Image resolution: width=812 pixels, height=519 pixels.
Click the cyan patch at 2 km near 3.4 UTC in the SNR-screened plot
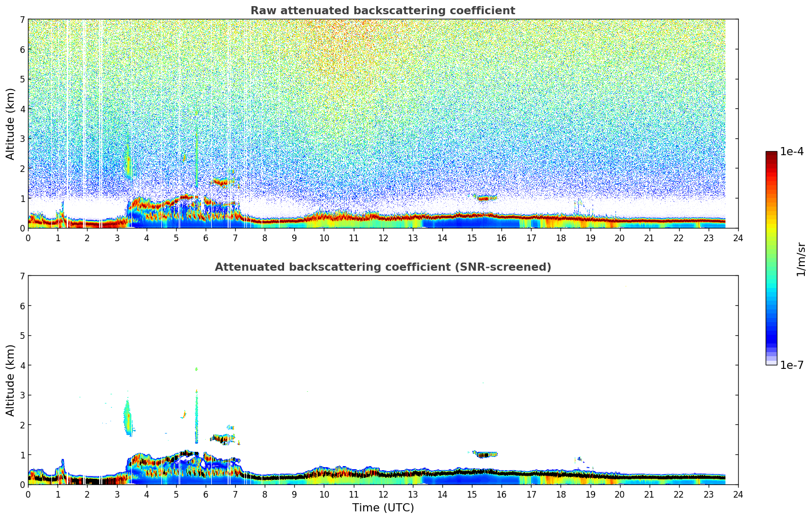tap(127, 417)
